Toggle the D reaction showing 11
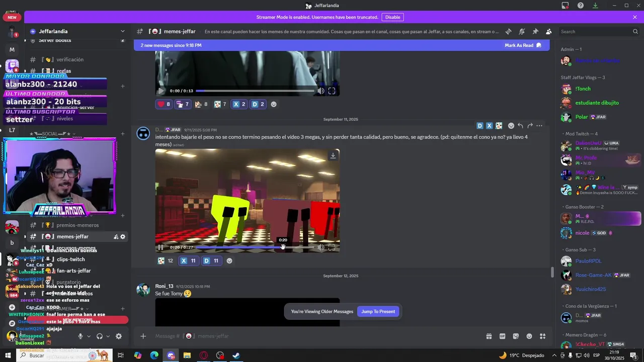The width and height of the screenshot is (644, 362). tap(211, 261)
